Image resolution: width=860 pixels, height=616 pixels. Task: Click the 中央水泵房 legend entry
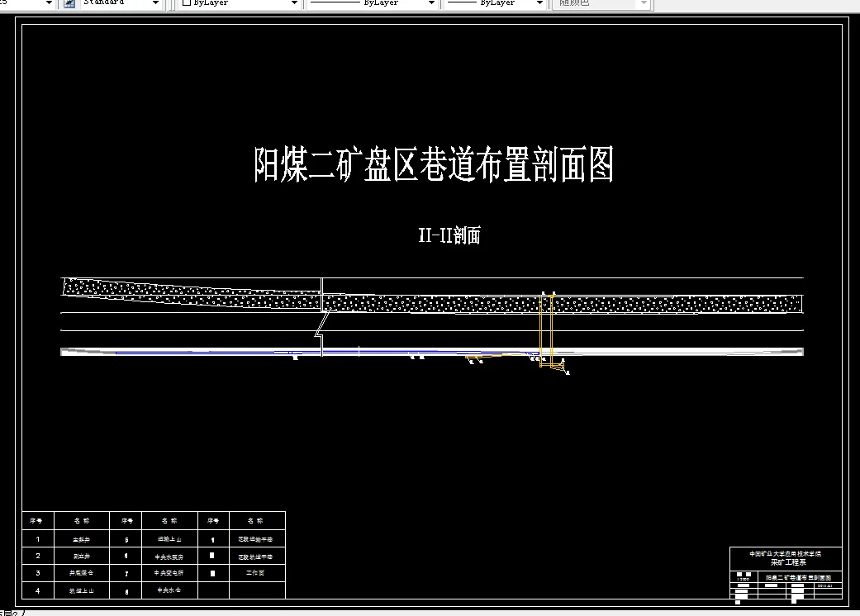pos(170,556)
